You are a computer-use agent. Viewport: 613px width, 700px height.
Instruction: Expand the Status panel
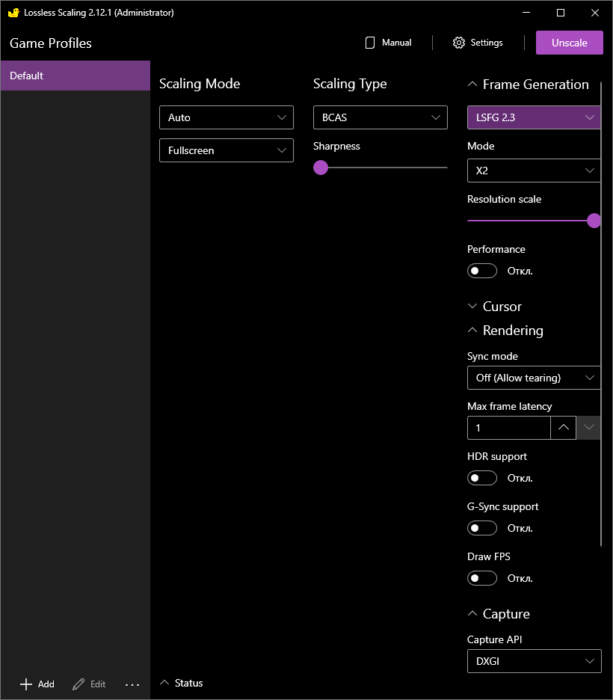(181, 683)
